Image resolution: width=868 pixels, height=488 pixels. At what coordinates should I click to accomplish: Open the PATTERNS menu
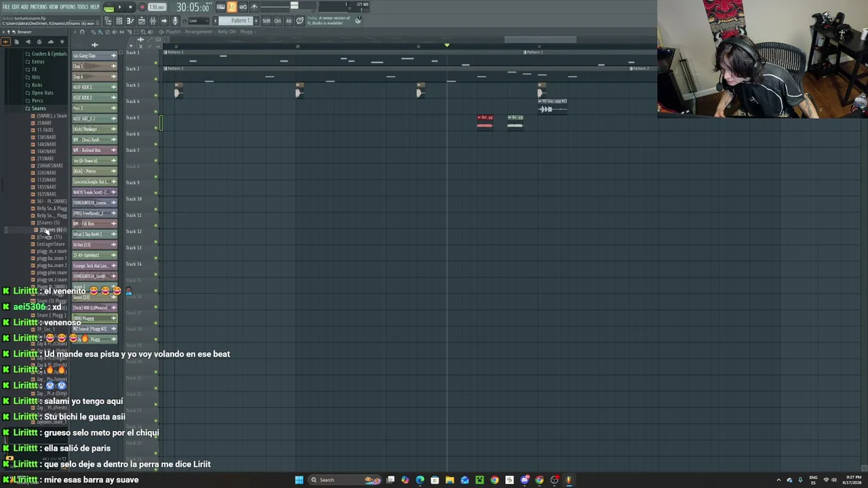pyautogui.click(x=39, y=7)
